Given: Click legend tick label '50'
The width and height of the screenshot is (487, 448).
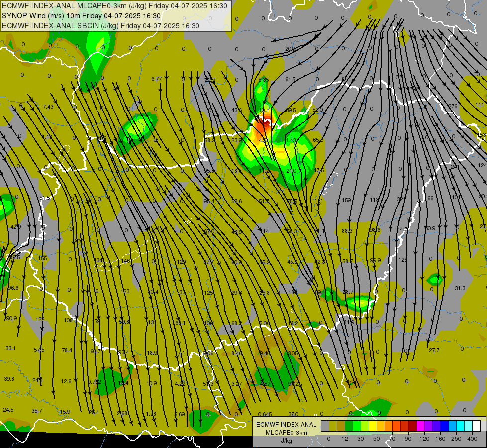Looking at the screenshot, I should click(376, 439).
